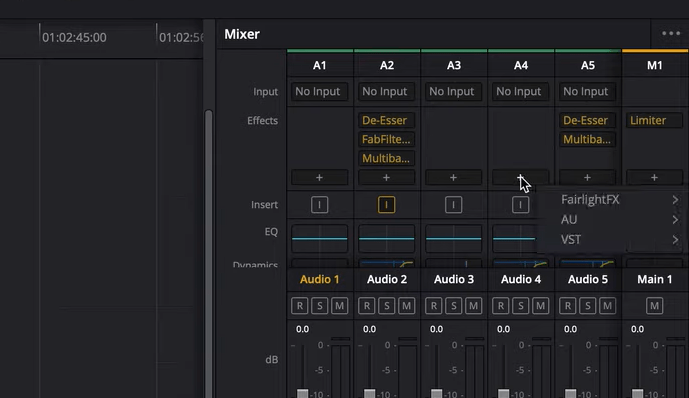Image resolution: width=689 pixels, height=398 pixels.
Task: Click the Audio 1 fader handle
Action: 302,393
